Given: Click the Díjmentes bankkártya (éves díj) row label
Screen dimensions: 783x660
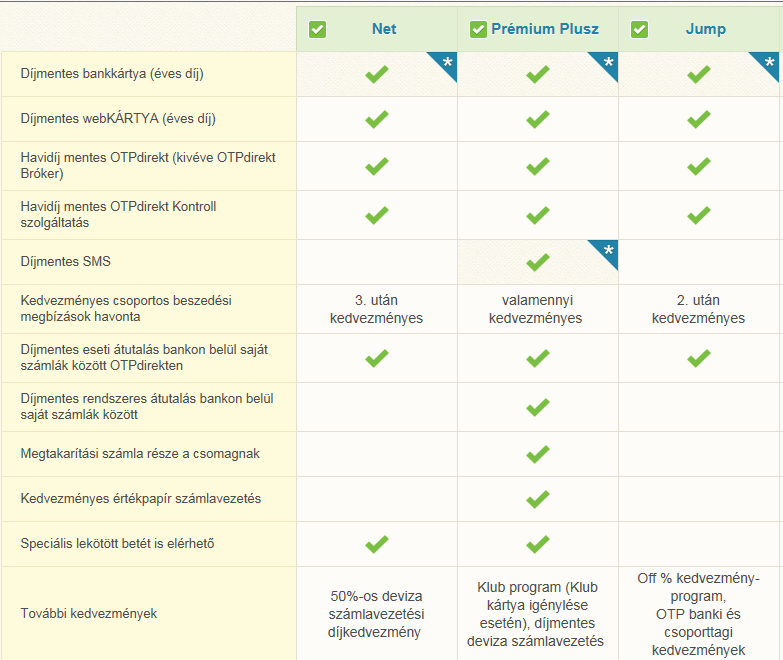Looking at the screenshot, I should click(x=112, y=74).
